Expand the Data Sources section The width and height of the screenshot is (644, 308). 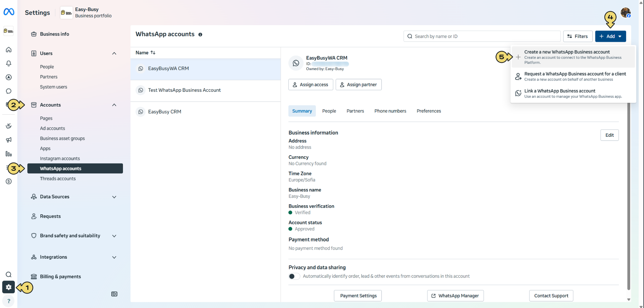pos(114,197)
